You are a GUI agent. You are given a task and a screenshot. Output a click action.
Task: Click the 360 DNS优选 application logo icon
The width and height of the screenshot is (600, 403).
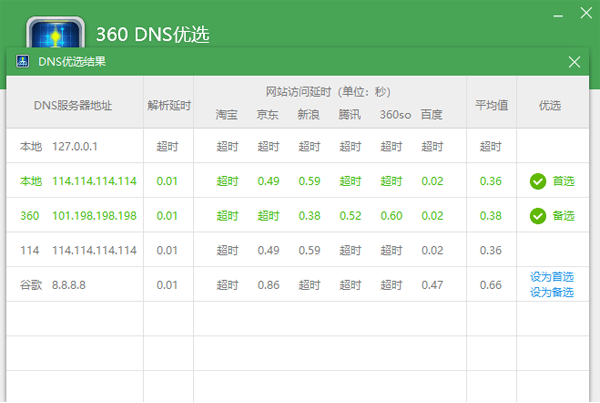tap(55, 32)
